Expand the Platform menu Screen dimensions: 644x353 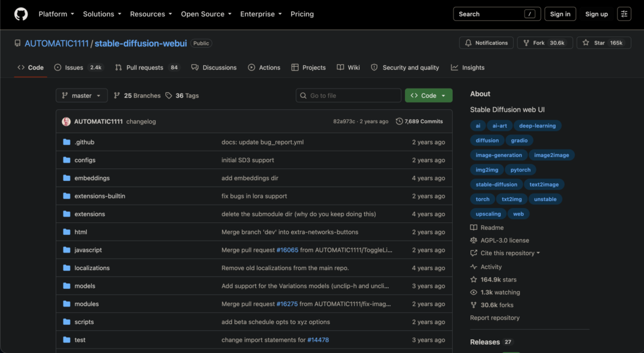[56, 14]
